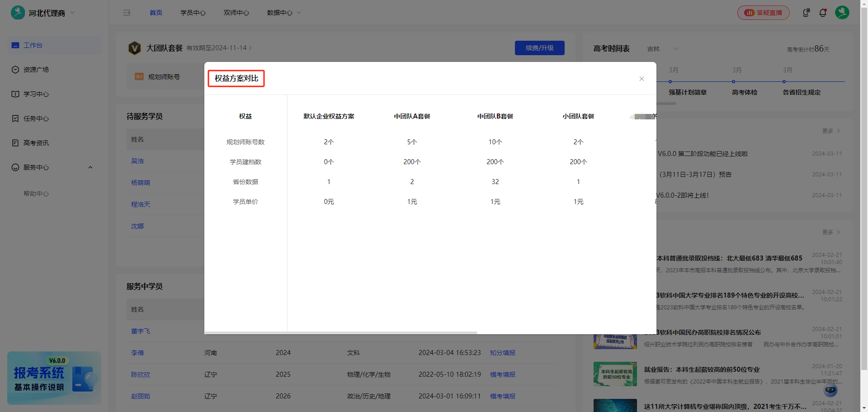
Task: Click 知分填报 for 李倩
Action: [x=503, y=353]
